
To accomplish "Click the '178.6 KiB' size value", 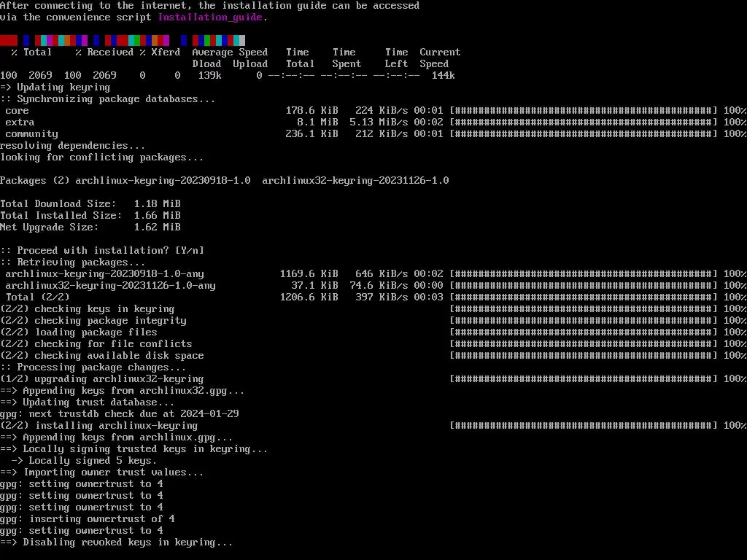I will click(311, 111).
